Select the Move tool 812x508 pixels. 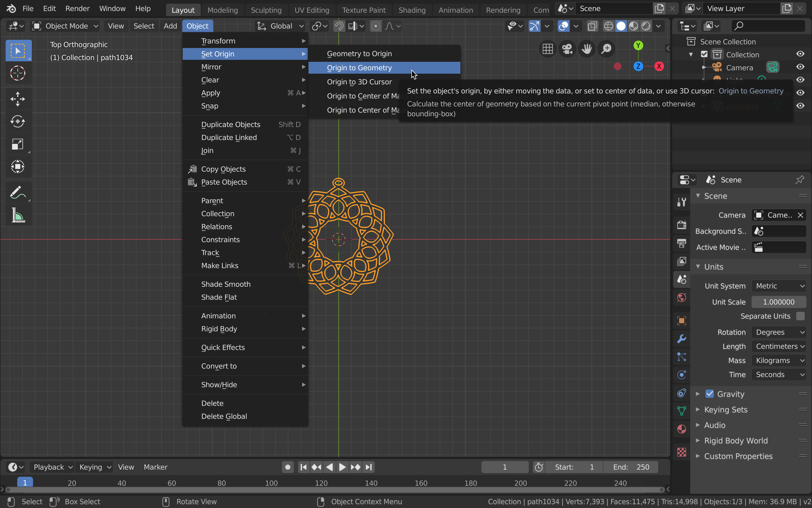tap(18, 99)
